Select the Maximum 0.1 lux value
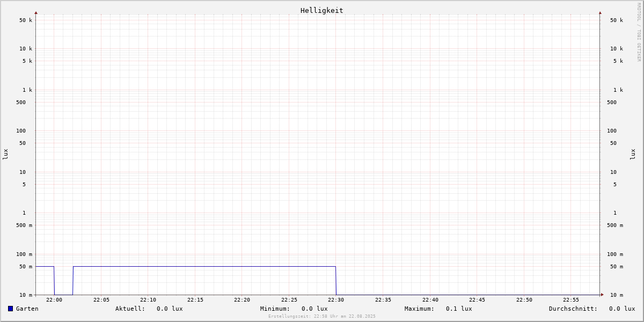The height and width of the screenshot is (322, 644). click(x=459, y=309)
